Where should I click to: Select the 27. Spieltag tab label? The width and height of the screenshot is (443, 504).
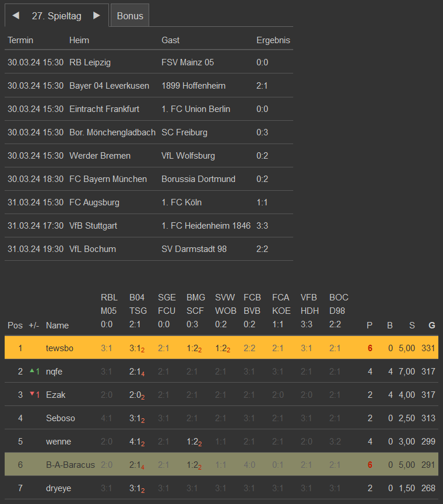pyautogui.click(x=57, y=16)
